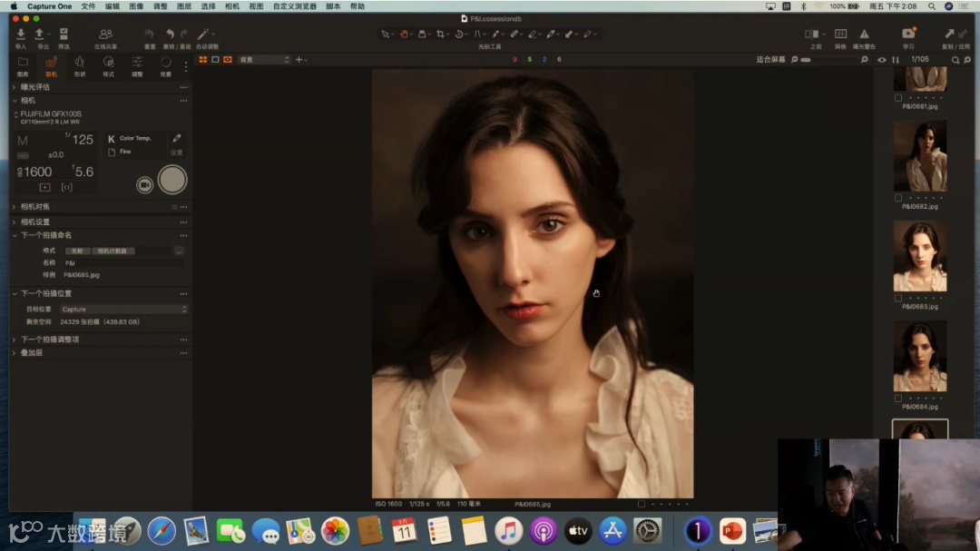The image size is (980, 551).
Task: Expand the 曝光评估 exposure evaluation panel
Action: pyautogui.click(x=15, y=87)
